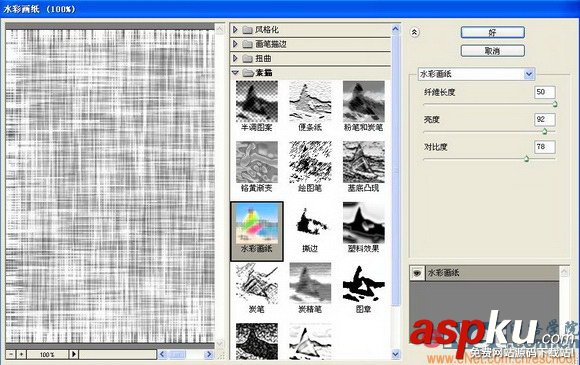Image resolution: width=580 pixels, height=365 pixels.
Task: Click the filter list scroll up arrow
Action: click(x=395, y=28)
